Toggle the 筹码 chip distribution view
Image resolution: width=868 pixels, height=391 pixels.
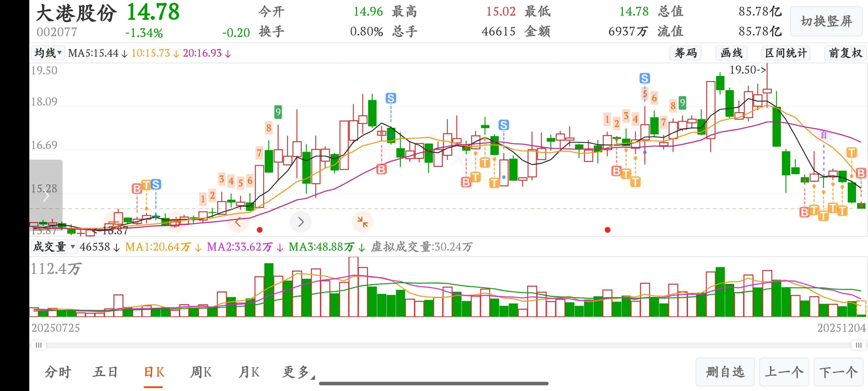point(686,53)
